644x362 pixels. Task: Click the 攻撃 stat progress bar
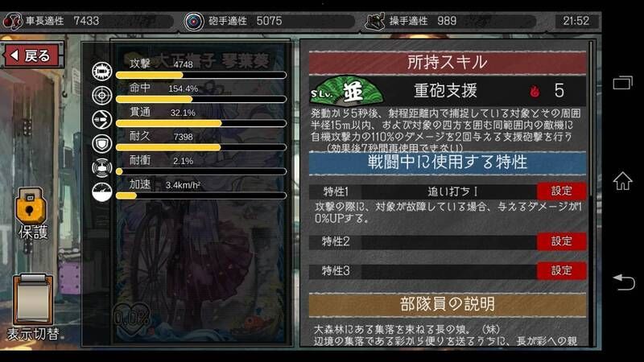201,75
